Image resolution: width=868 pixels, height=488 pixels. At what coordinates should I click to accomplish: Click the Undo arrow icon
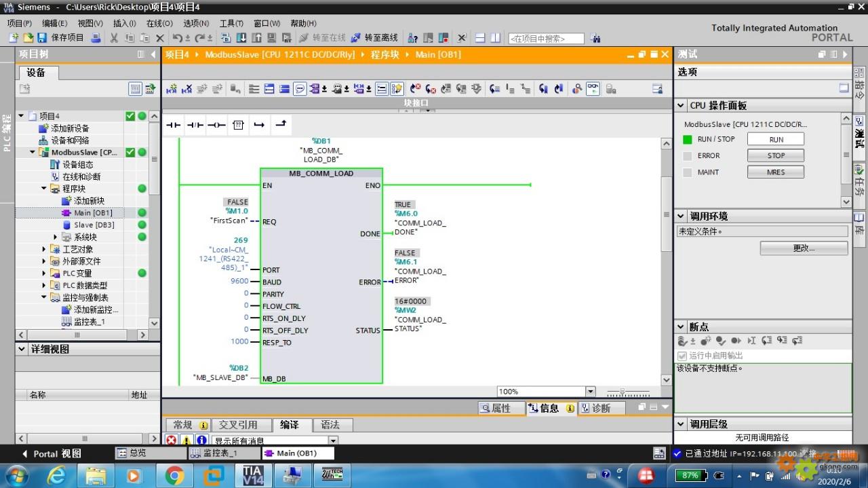click(x=177, y=38)
